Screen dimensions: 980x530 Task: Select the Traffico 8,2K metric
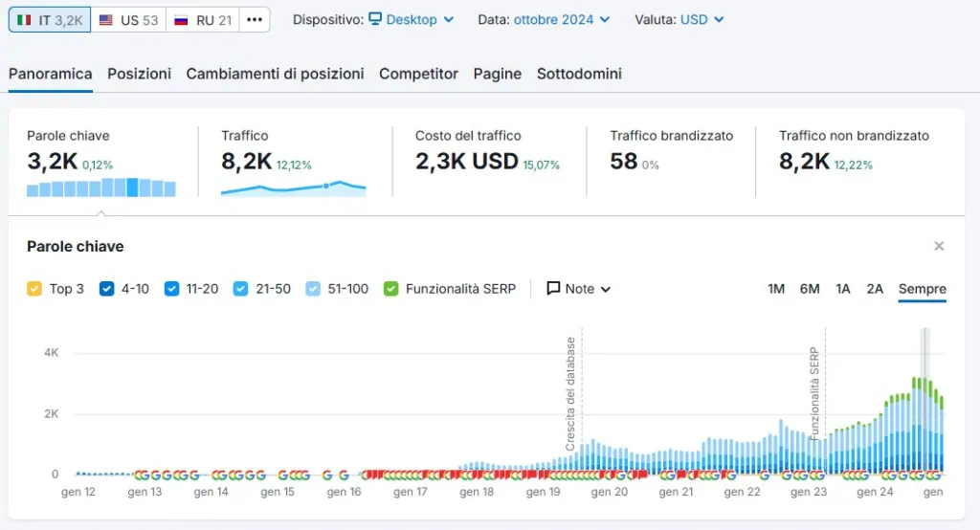point(246,162)
